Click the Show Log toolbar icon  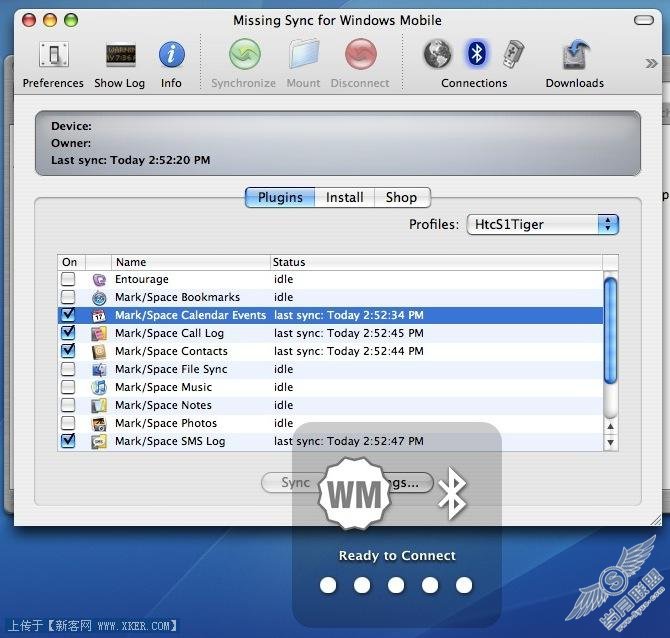coord(120,55)
